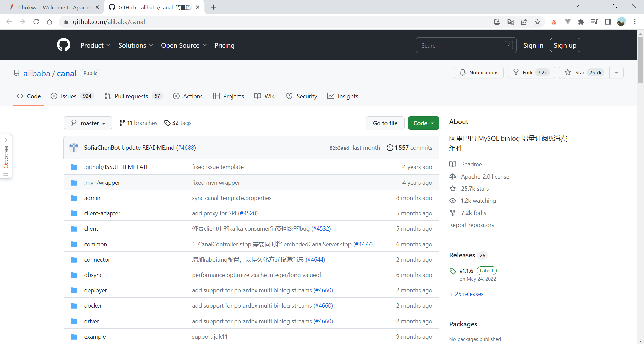Click the tab search chevron in title bar
Screen dimensions: 644x344
pyautogui.click(x=577, y=6)
